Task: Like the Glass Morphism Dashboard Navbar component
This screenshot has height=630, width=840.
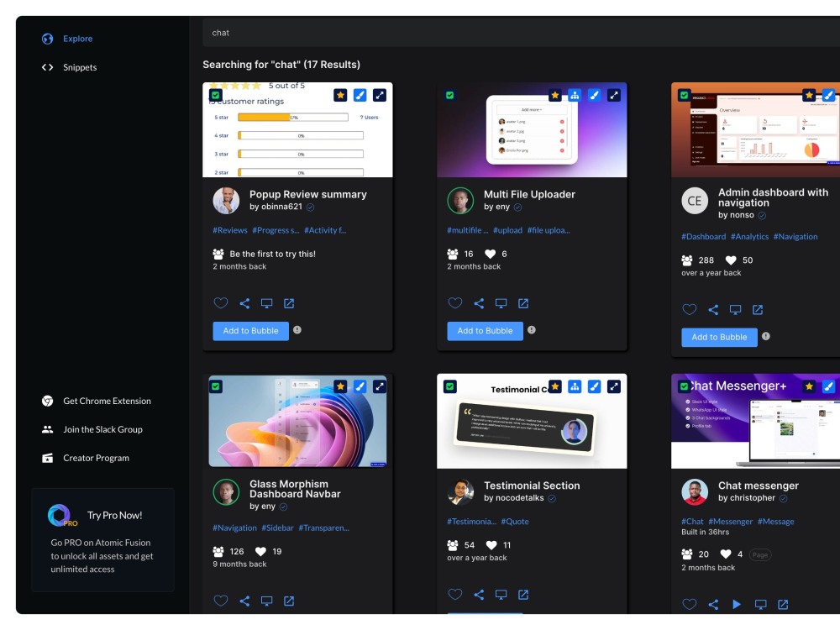Action: (x=221, y=601)
